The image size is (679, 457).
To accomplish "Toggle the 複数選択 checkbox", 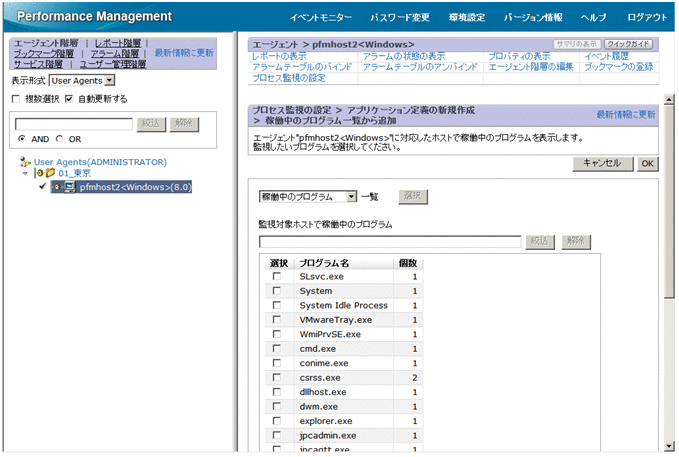I will point(16,99).
